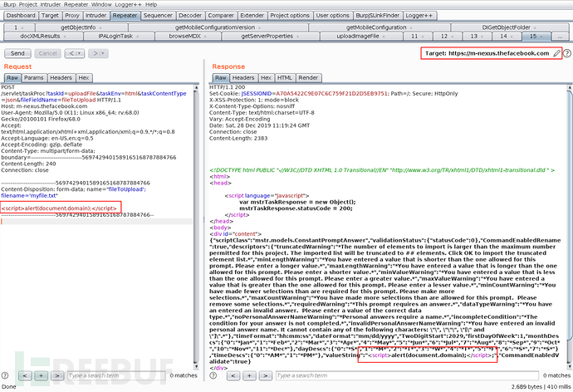Close the getObjectInfo repeater tab
573x392 pixels.
(x=100, y=27)
